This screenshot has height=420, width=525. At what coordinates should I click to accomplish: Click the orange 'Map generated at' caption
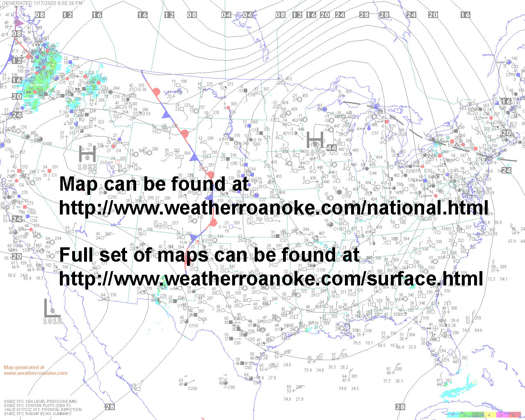(x=24, y=367)
